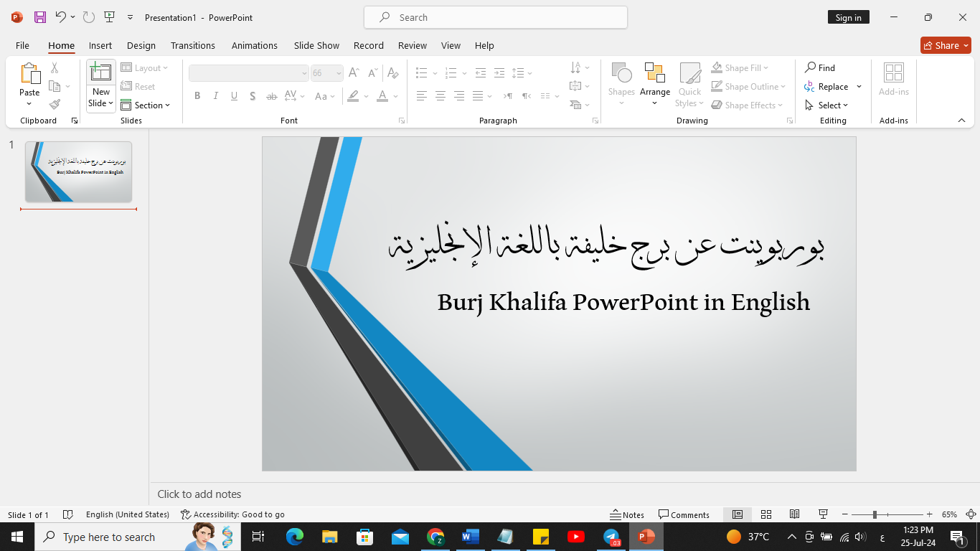Screen dimensions: 980x551
Task: Toggle Strikethrough formatting
Action: tap(271, 96)
